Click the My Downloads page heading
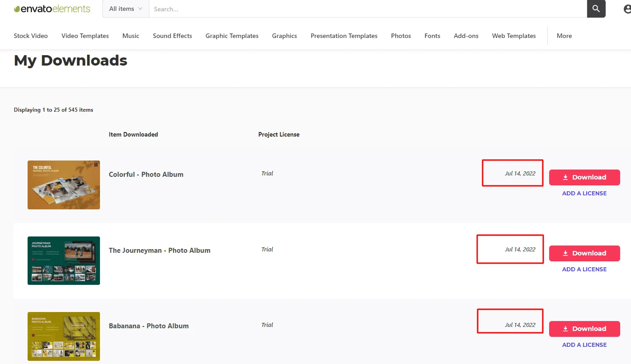The image size is (631, 364). (x=71, y=61)
